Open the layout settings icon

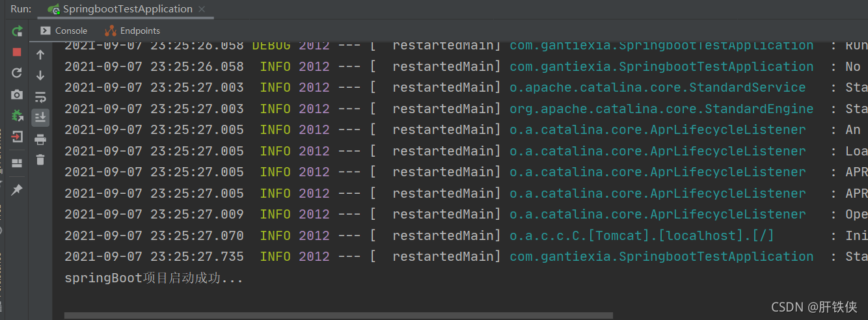pos(17,163)
